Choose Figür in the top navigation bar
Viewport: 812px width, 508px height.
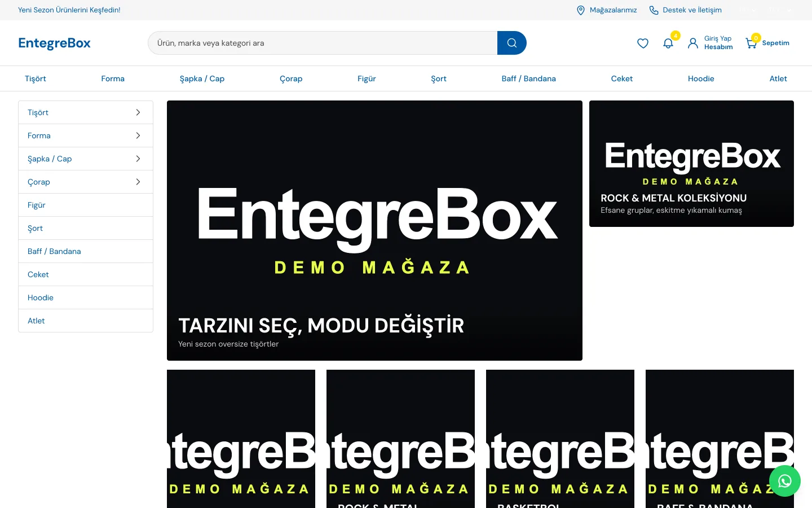click(x=367, y=78)
